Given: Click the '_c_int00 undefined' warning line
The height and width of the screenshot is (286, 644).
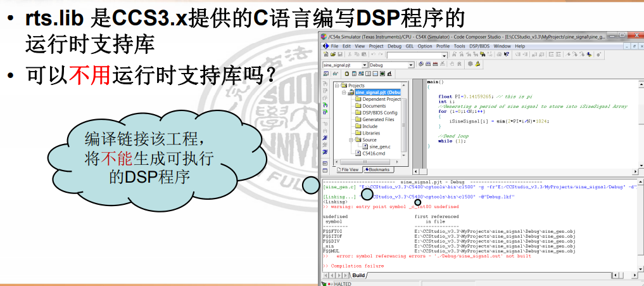Looking at the screenshot, I should (391, 207).
